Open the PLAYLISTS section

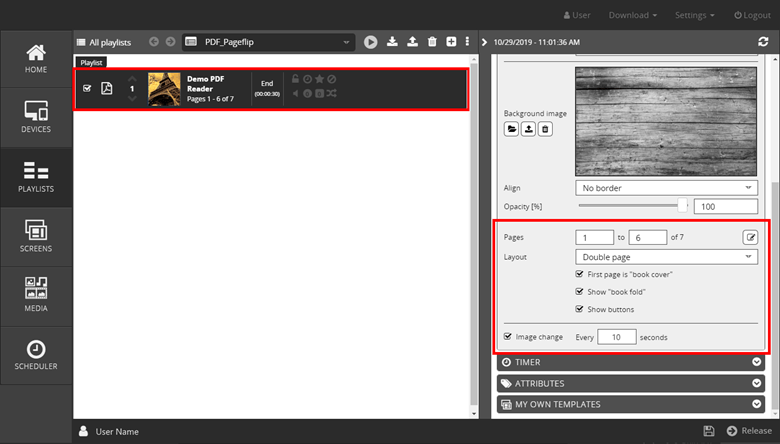click(36, 178)
